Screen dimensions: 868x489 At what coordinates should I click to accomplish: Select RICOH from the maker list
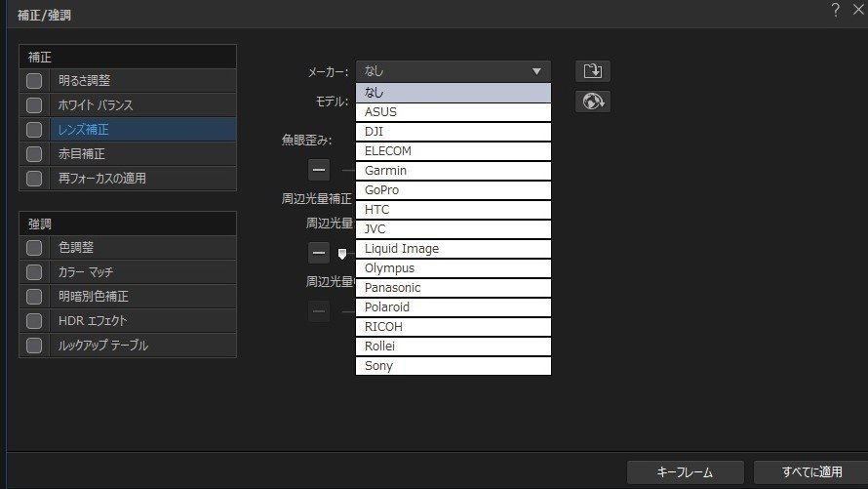tap(454, 326)
